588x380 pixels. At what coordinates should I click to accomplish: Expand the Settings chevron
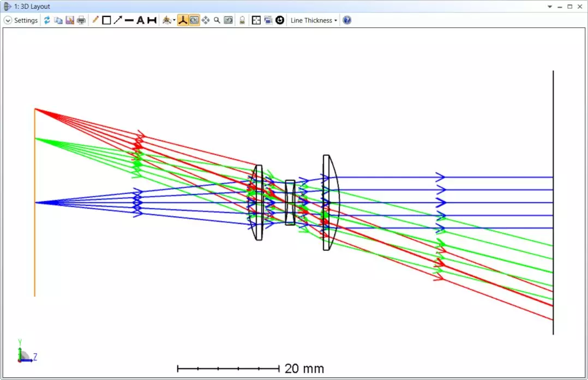(x=8, y=20)
